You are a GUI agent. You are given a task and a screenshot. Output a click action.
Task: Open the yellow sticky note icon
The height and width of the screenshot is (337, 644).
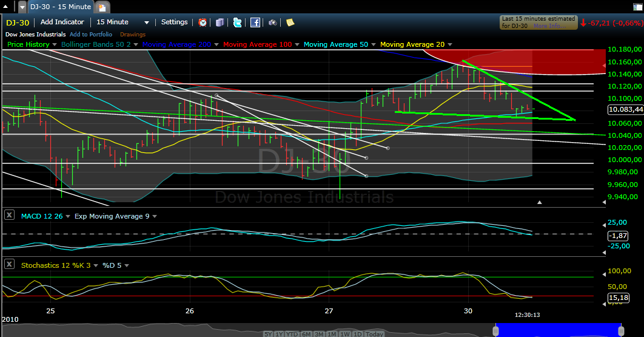click(x=290, y=22)
